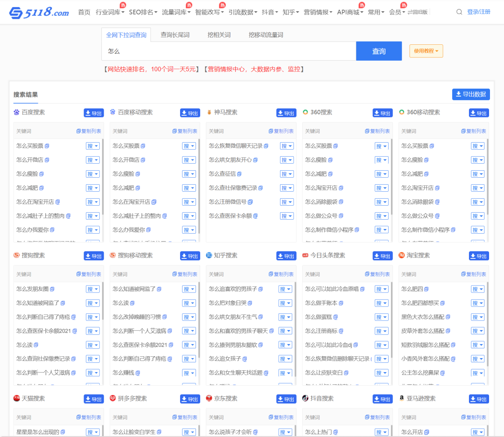Copy keyword 怎么哄女朋友开心 icon

click(255, 160)
